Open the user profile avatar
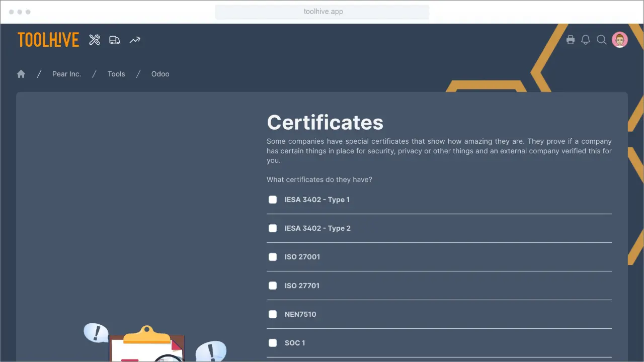This screenshot has width=644, height=362. tap(620, 40)
